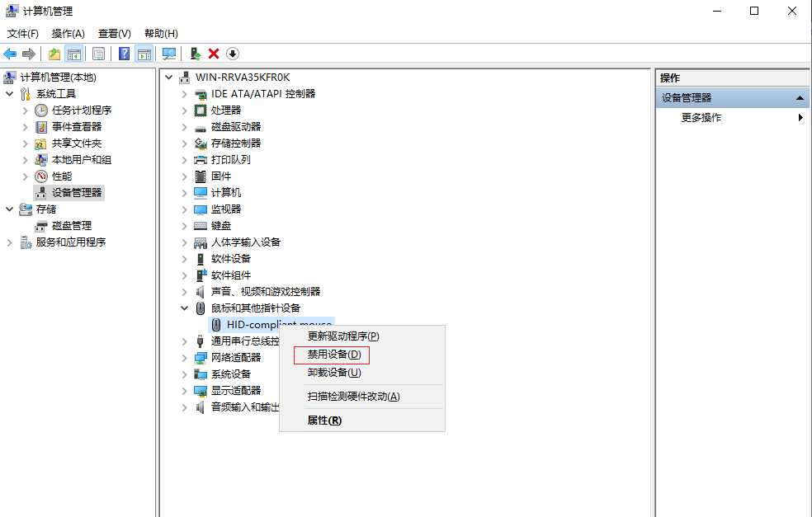This screenshot has height=517, width=812.
Task: Select 禁用设备(D) from the context menu
Action: [334, 355]
